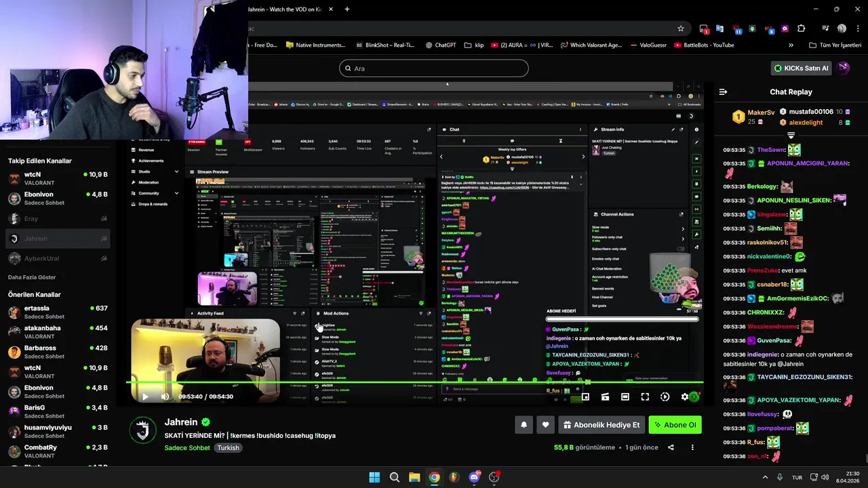The height and width of the screenshot is (488, 868).
Task: Open ChatGPT bookmark
Action: point(440,45)
